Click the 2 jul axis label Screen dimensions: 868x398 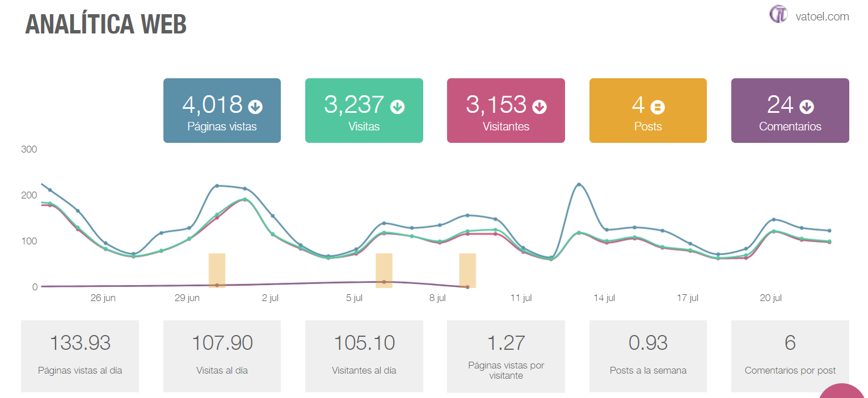tap(270, 298)
